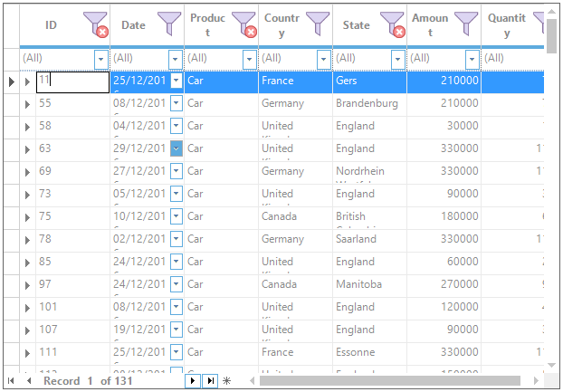Clear the filter on the State column

[399, 33]
